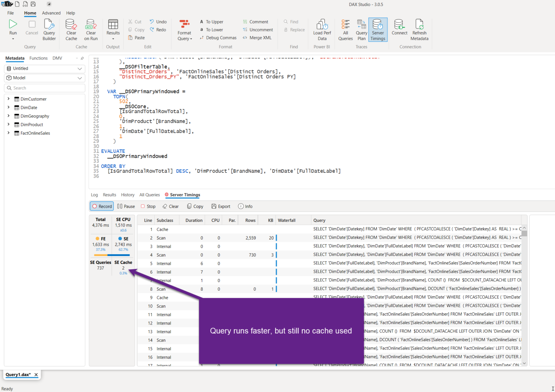555x392 pixels.
Task: Open the Untitled connection dropdown
Action: (x=44, y=69)
